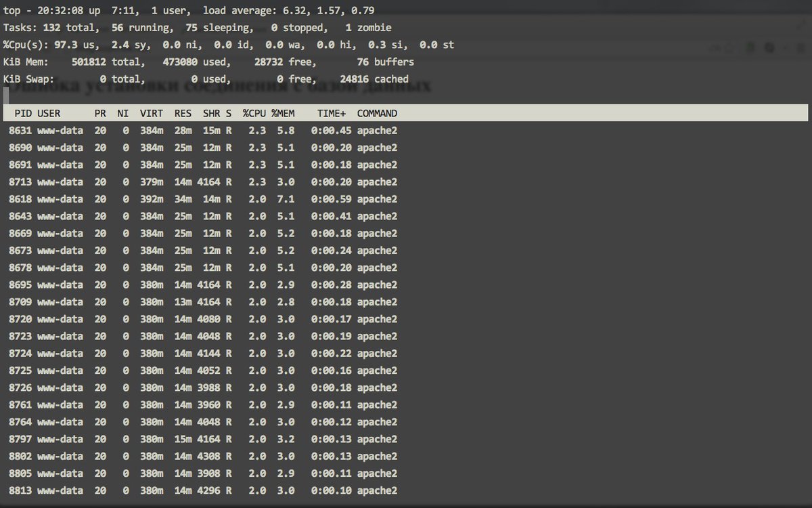The image size is (812, 508).
Task: Click the %CPU column header
Action: click(254, 113)
